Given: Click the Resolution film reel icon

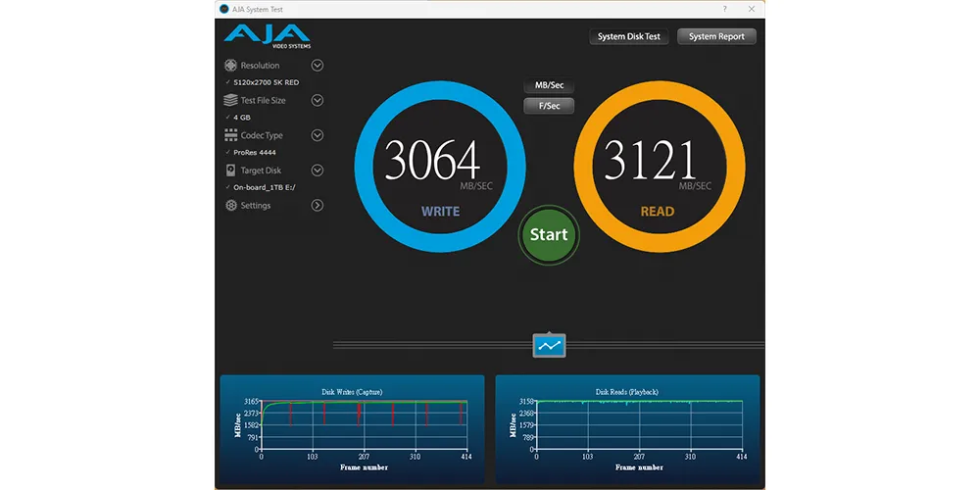Looking at the screenshot, I should (x=231, y=66).
